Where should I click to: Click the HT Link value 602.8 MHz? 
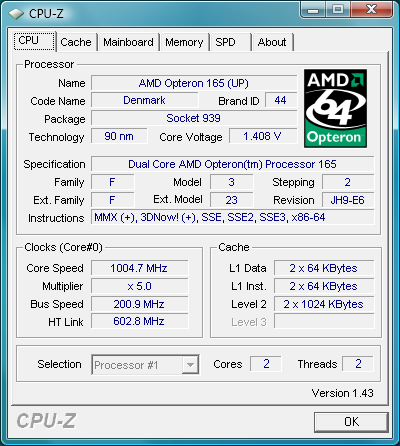pyautogui.click(x=140, y=321)
